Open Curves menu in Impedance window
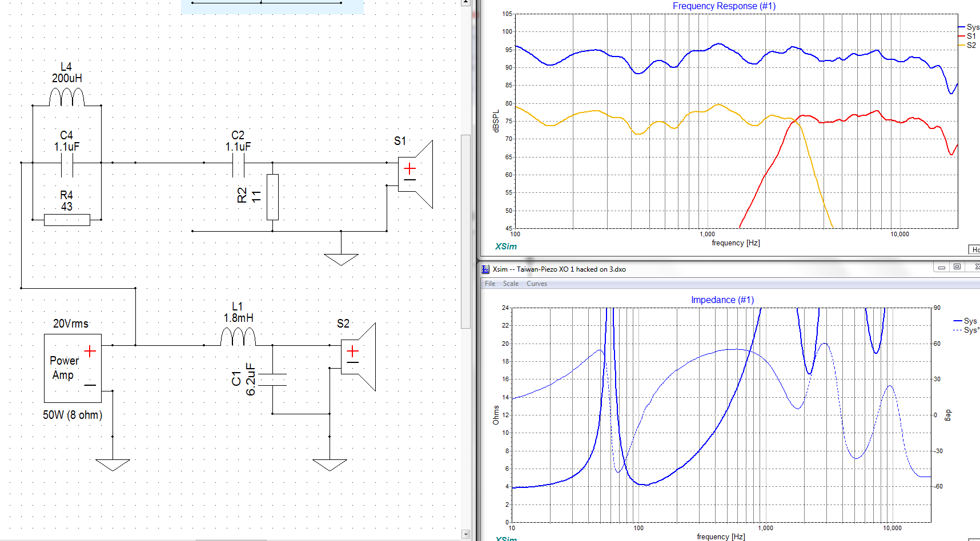This screenshot has height=541, width=980. pyautogui.click(x=537, y=284)
